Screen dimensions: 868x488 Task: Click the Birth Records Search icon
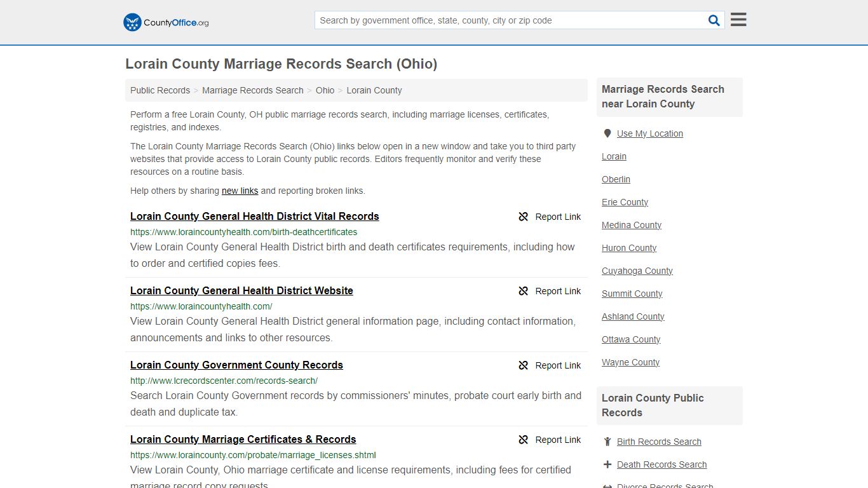point(607,442)
